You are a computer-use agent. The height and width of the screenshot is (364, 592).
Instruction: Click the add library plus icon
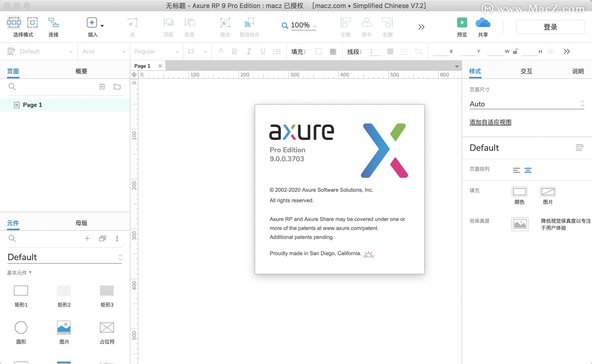point(87,238)
